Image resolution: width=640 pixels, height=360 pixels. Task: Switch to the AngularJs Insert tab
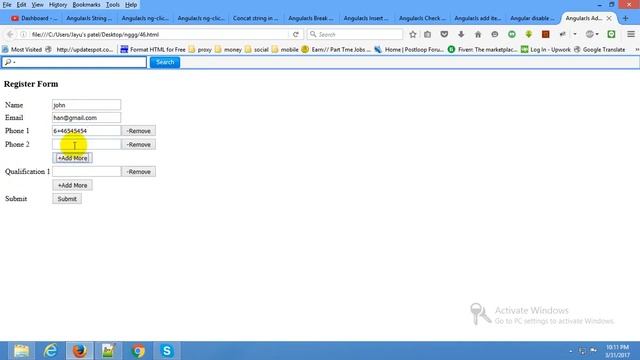coord(366,18)
